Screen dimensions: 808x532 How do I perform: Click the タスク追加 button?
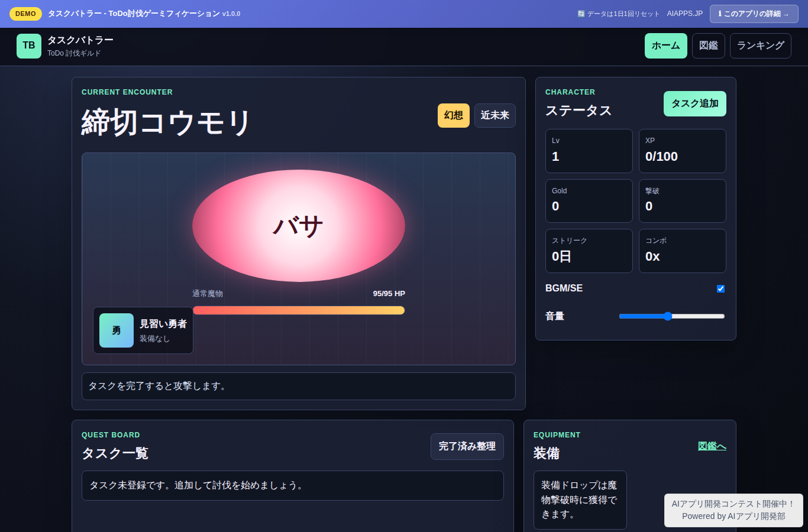pyautogui.click(x=695, y=104)
